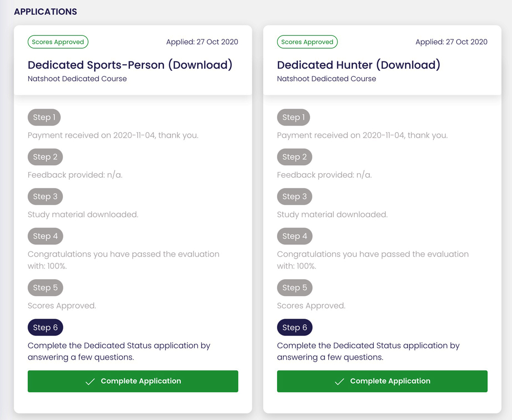Open the Dedicated Sports-Person (Download) title link
This screenshot has width=512, height=420.
point(130,65)
